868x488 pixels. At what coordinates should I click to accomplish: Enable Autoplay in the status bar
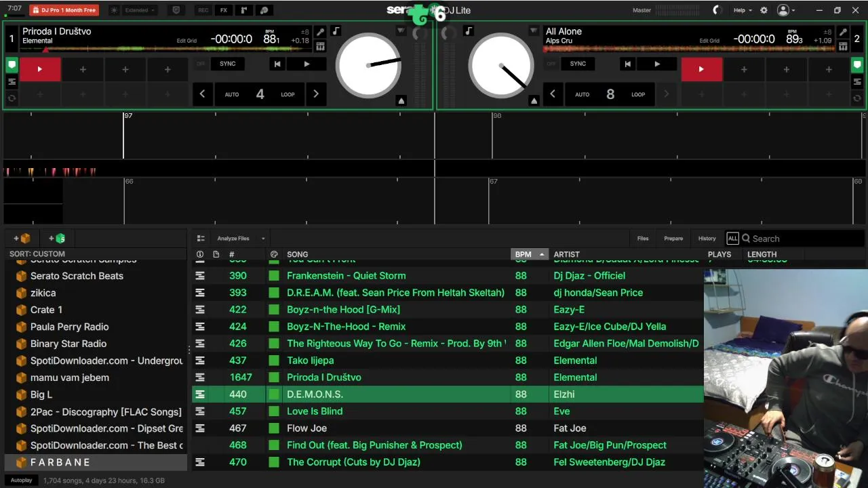(21, 480)
